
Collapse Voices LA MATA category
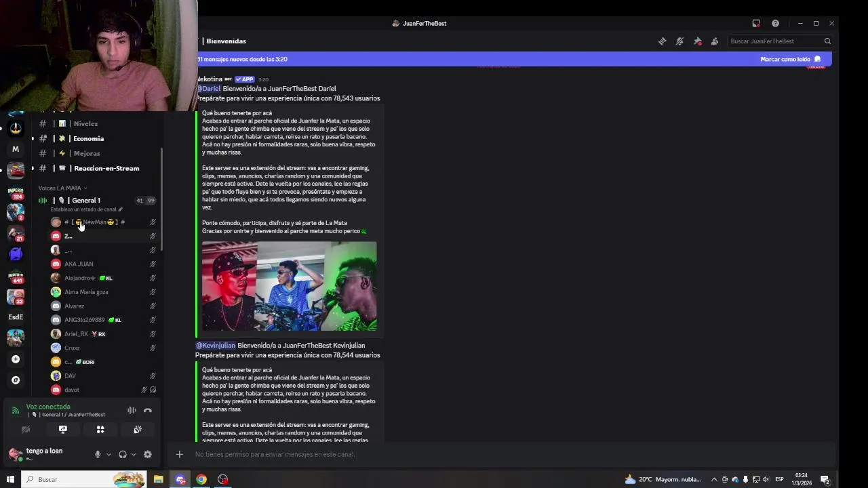tap(62, 188)
